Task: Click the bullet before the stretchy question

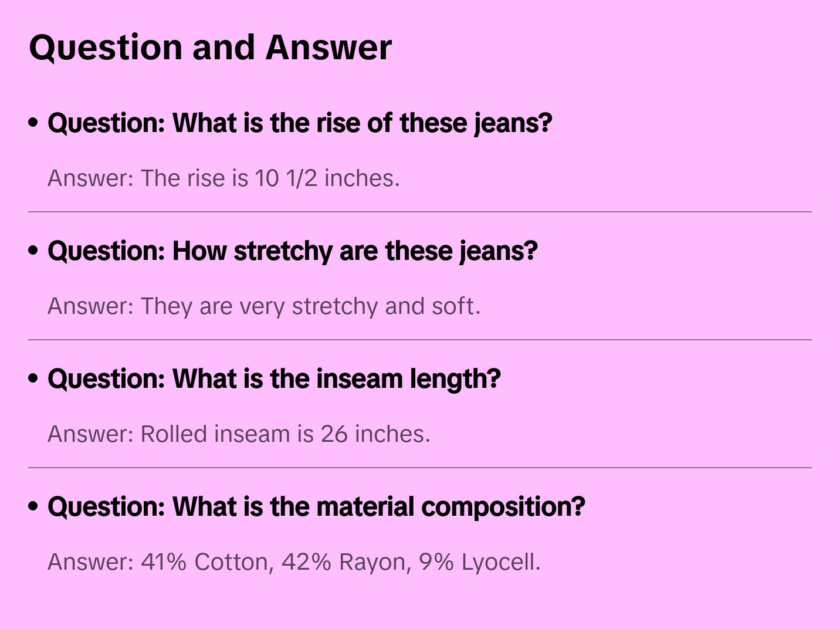Action: point(33,251)
